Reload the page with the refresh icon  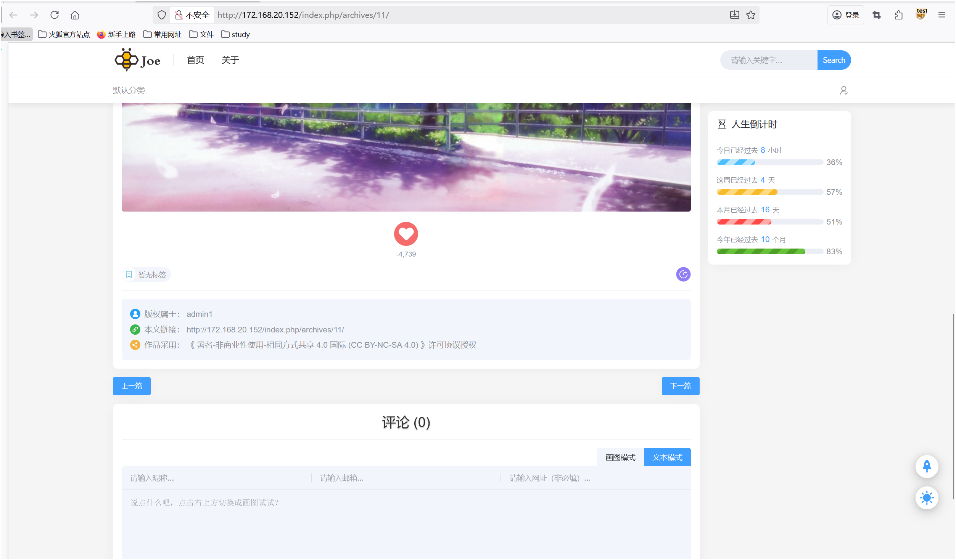pyautogui.click(x=55, y=15)
